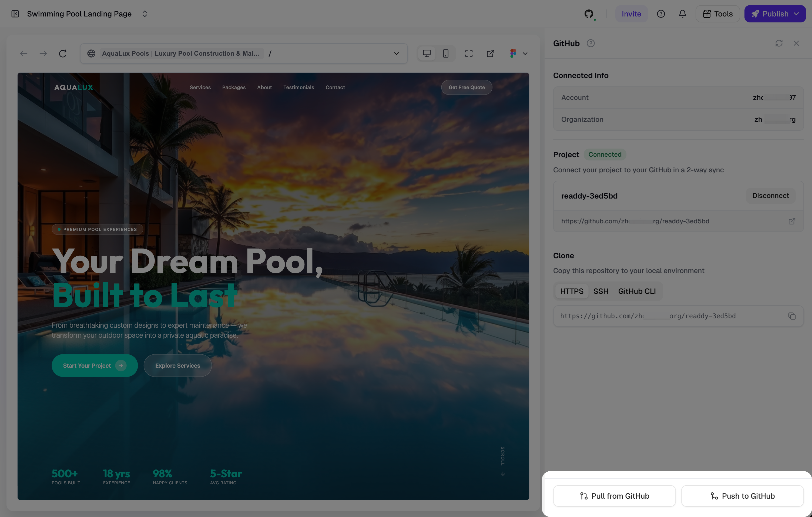The width and height of the screenshot is (812, 517).
Task: Switch to desktop preview view
Action: coord(427,53)
